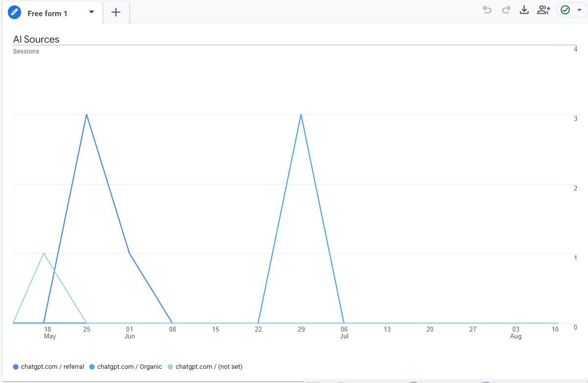Toggle chatgpt.com / (not set) legend series

coord(209,366)
